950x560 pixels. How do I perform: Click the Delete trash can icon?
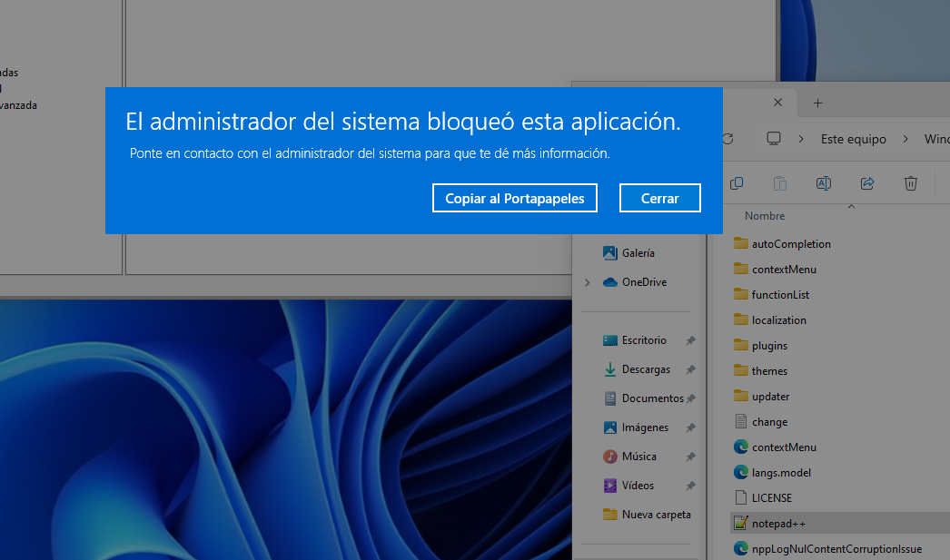click(x=911, y=183)
